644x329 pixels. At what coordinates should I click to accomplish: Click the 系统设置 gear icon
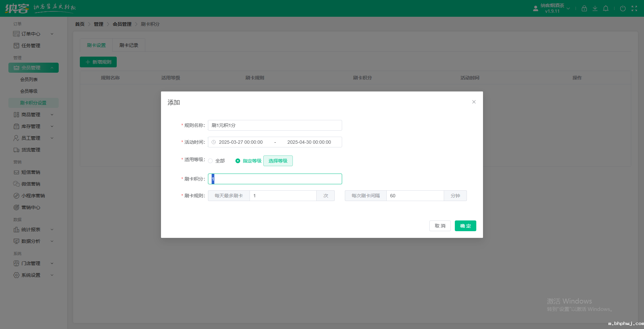[x=16, y=275]
